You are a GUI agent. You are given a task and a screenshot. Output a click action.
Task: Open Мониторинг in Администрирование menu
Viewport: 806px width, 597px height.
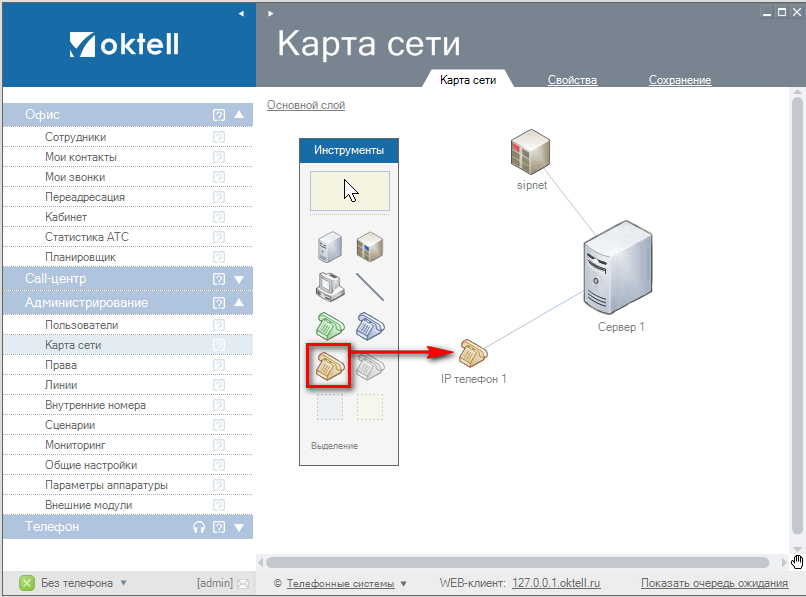(x=75, y=445)
